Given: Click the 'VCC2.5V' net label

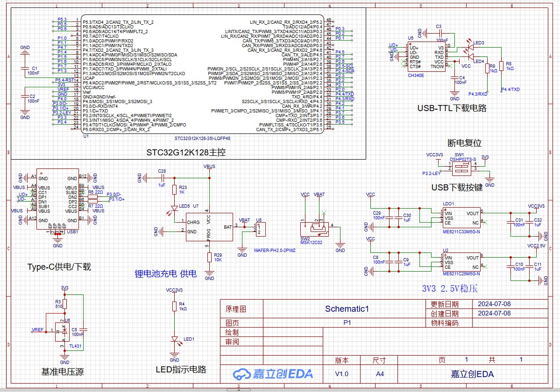Looking at the screenshot, I should click(x=536, y=246).
